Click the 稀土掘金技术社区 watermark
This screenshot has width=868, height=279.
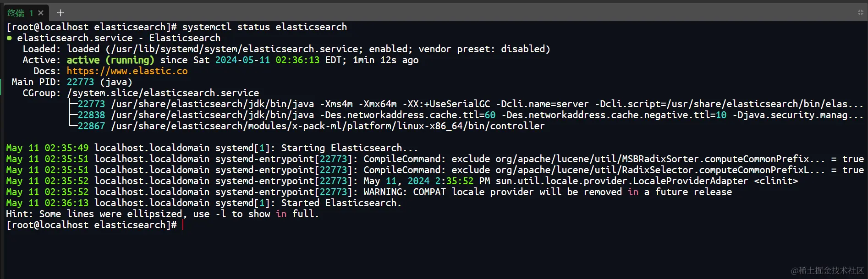pyautogui.click(x=827, y=270)
